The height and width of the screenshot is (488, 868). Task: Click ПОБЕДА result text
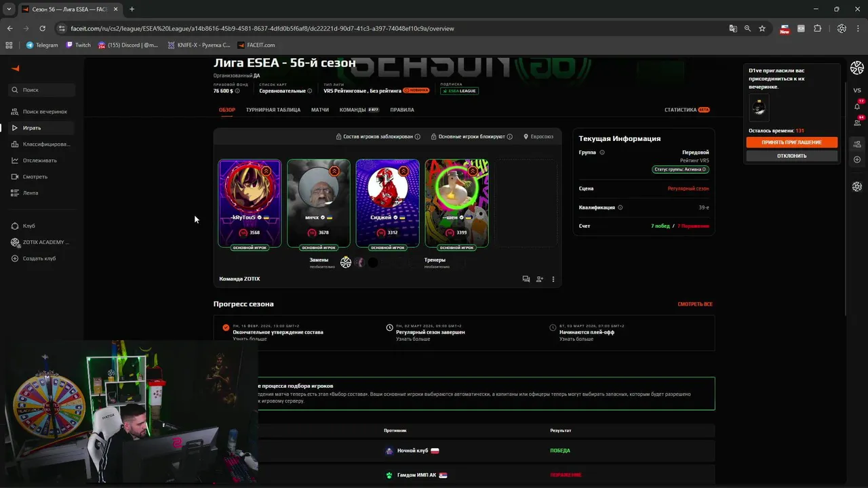560,451
